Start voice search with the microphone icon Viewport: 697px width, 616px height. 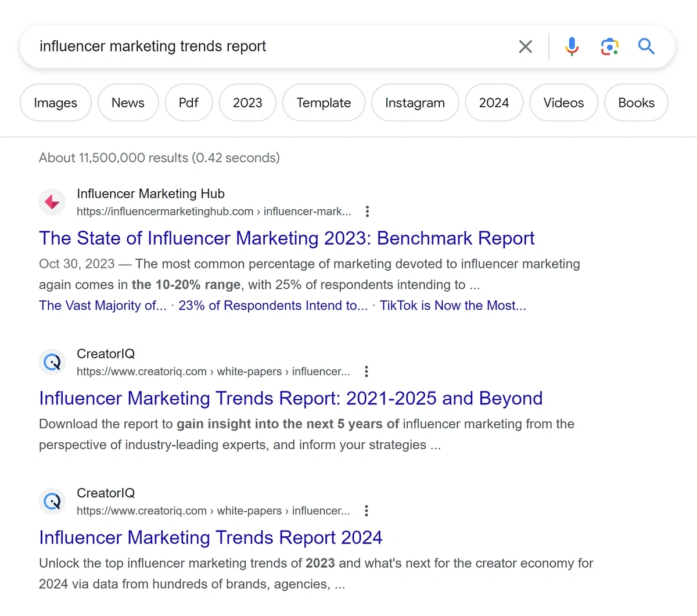pos(572,46)
